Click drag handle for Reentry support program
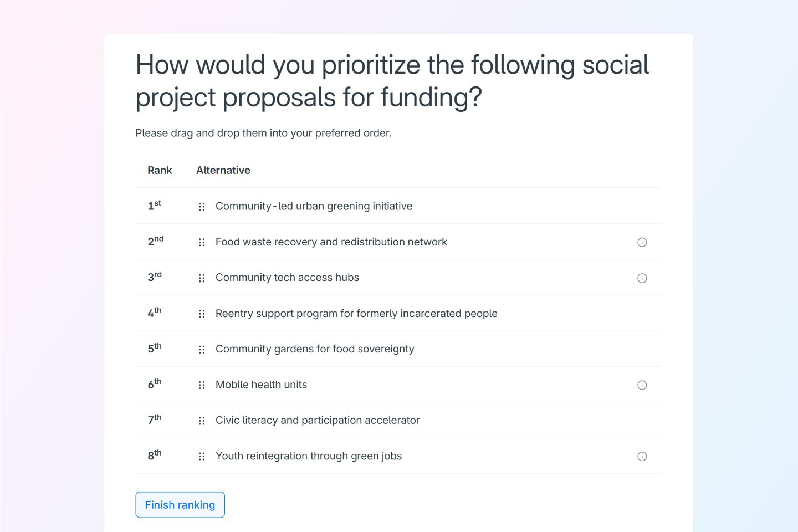798x532 pixels. [202, 314]
